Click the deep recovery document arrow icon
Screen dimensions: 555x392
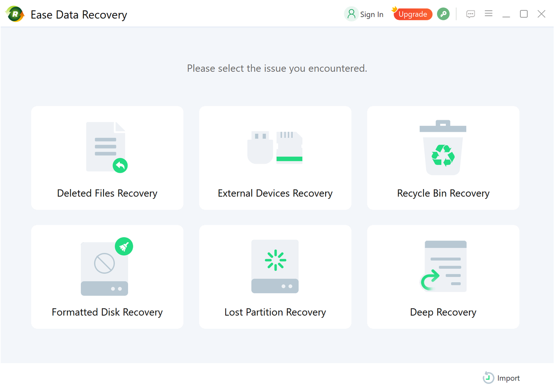(443, 266)
